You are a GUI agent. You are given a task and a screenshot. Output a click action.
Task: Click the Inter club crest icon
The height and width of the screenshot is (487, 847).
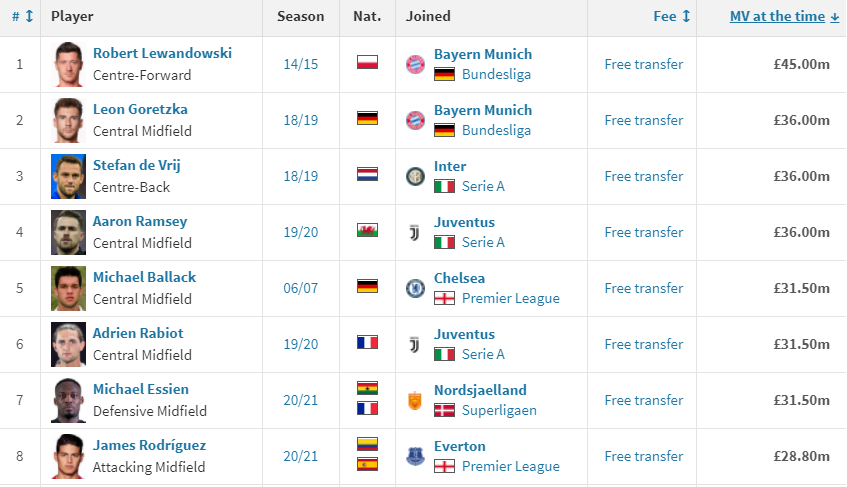[415, 176]
